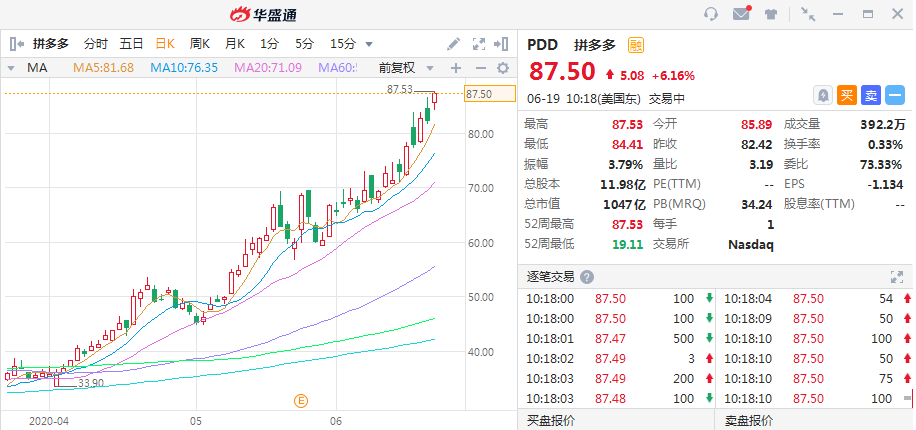Screen dimensions: 916x430
Task: Select the pencil drawing tool
Action: 453,44
